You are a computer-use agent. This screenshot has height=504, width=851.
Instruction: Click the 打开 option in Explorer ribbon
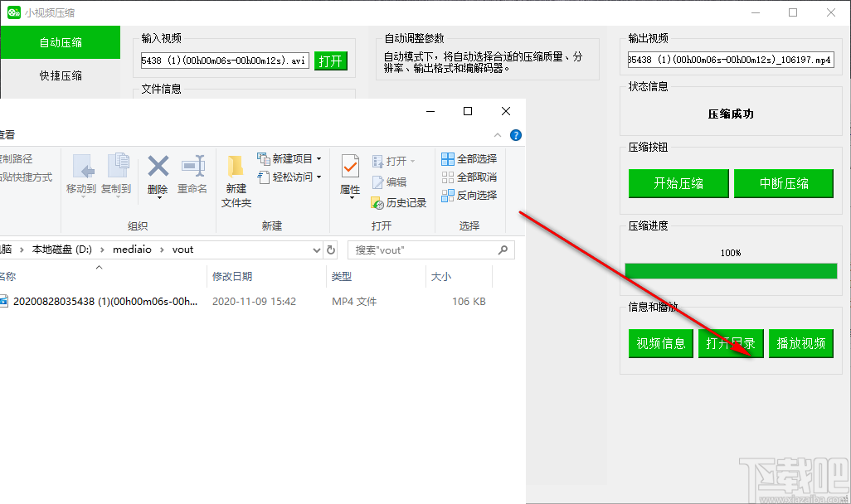[x=393, y=161]
